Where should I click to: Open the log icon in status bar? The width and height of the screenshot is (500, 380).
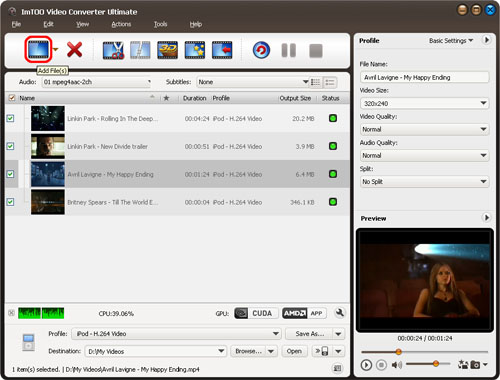[x=337, y=368]
